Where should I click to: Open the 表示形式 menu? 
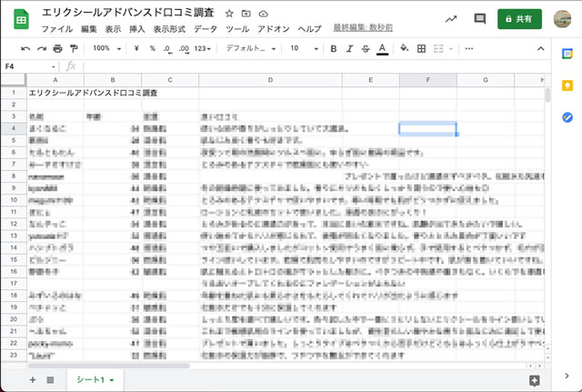(169, 28)
